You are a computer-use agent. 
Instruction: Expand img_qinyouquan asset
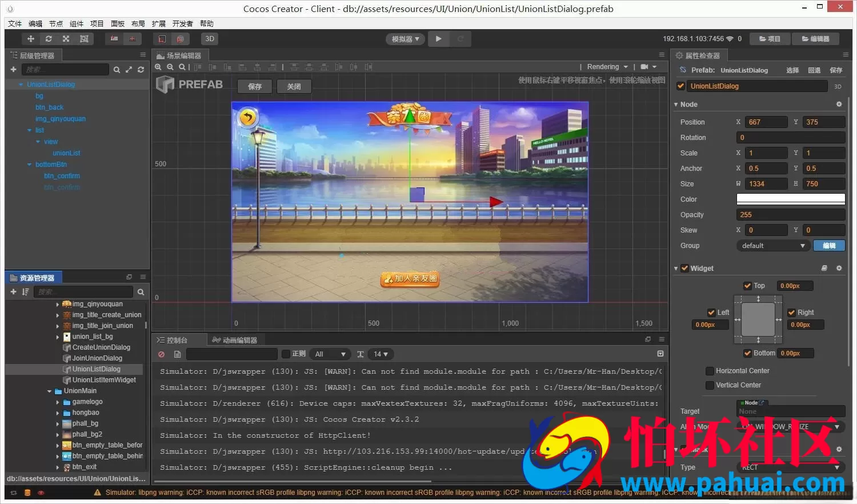tap(58, 305)
